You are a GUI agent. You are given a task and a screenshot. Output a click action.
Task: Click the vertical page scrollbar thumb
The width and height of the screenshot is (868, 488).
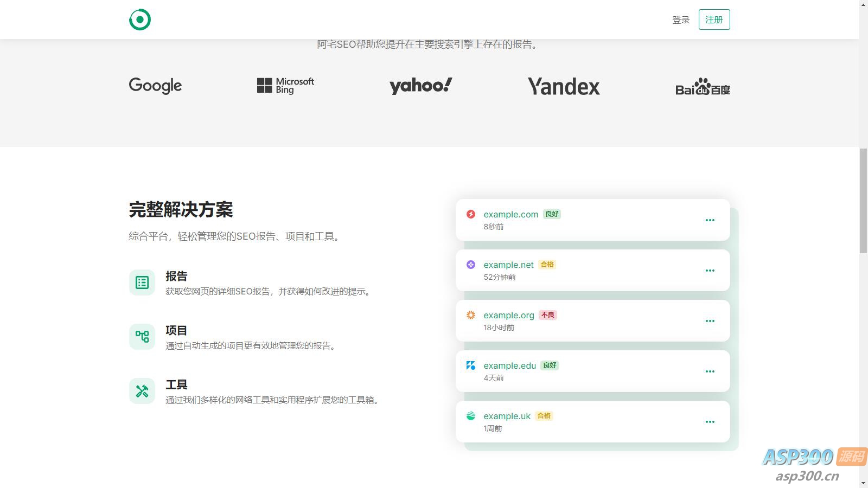click(863, 201)
